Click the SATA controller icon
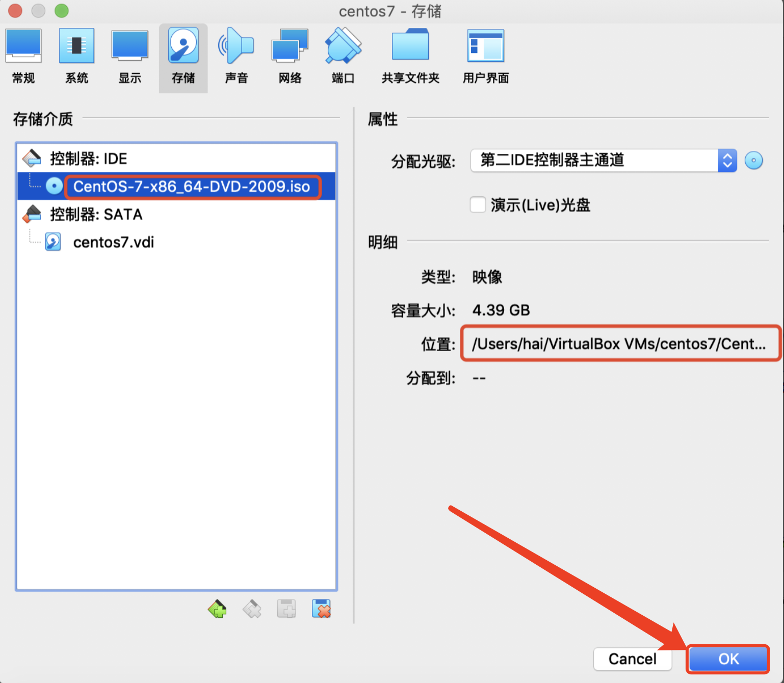 coord(32,214)
